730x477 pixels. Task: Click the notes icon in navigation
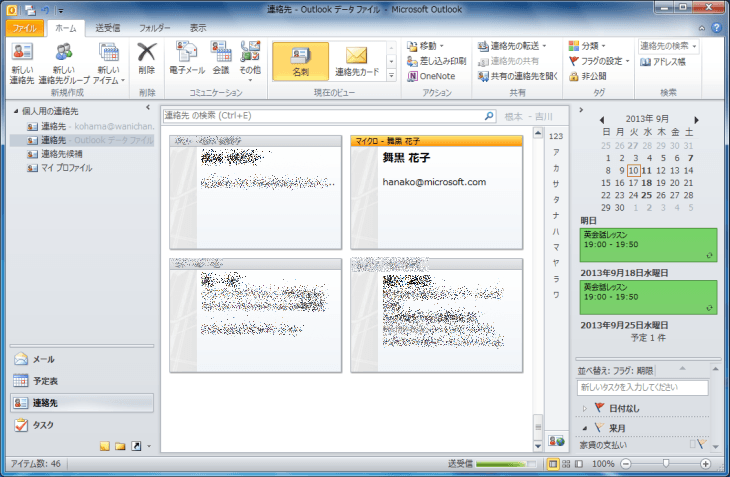tap(105, 446)
